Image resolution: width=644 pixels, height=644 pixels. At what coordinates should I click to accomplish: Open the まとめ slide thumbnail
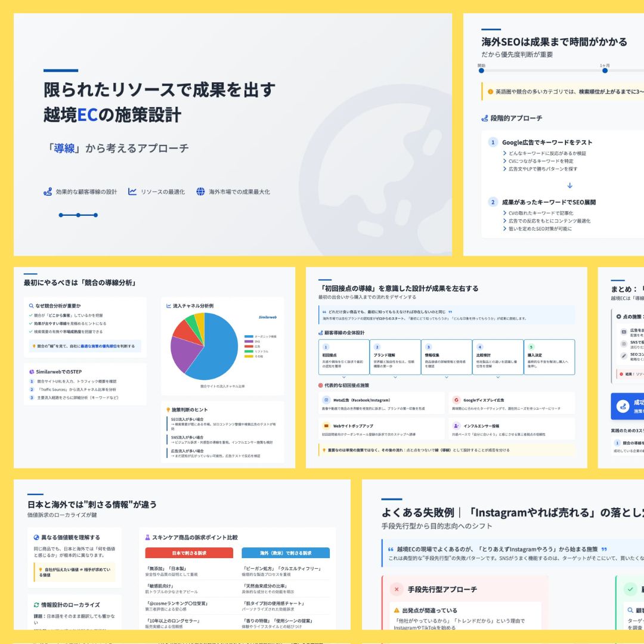(621, 367)
